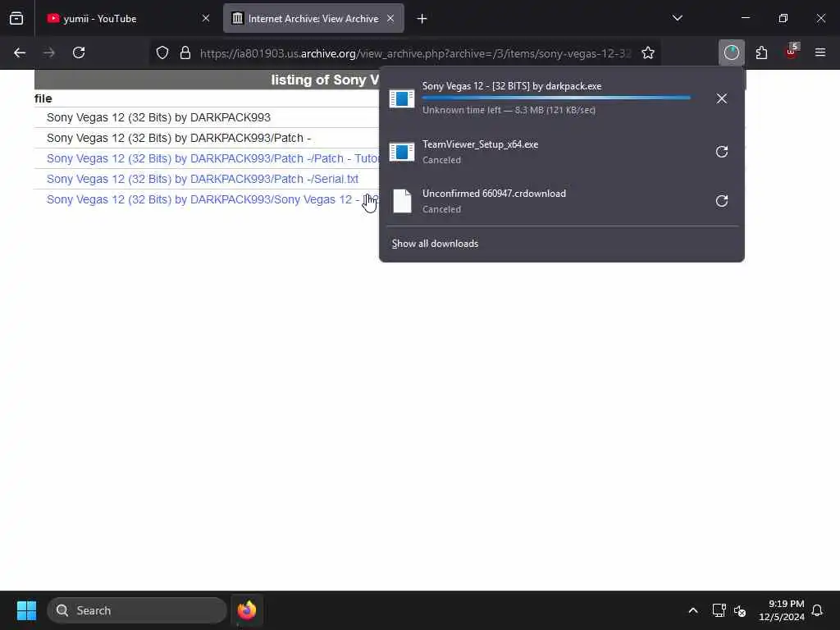Click the 'file' column header
840x630 pixels.
coord(43,98)
